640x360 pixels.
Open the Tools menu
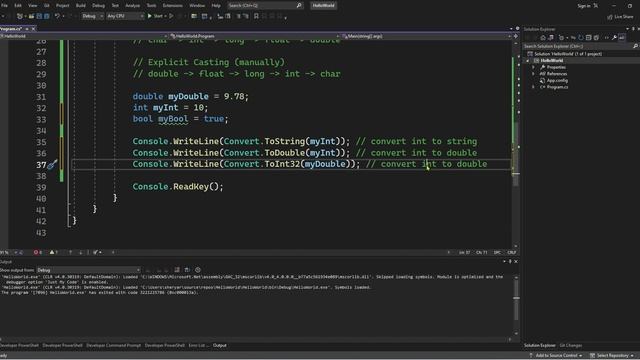tap(151, 5)
